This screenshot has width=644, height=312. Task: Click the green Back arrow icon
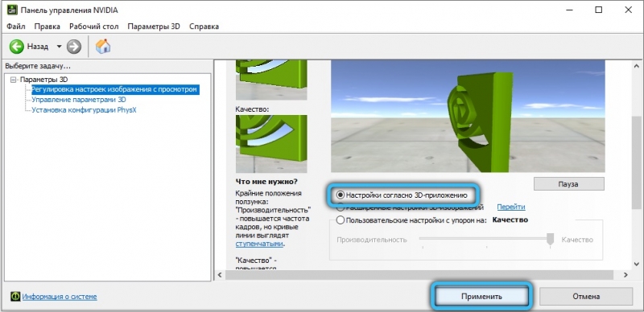coord(17,47)
